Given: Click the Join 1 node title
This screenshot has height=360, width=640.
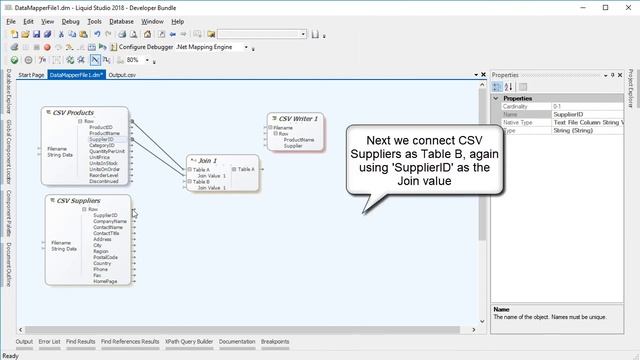Looking at the screenshot, I should tap(207, 161).
